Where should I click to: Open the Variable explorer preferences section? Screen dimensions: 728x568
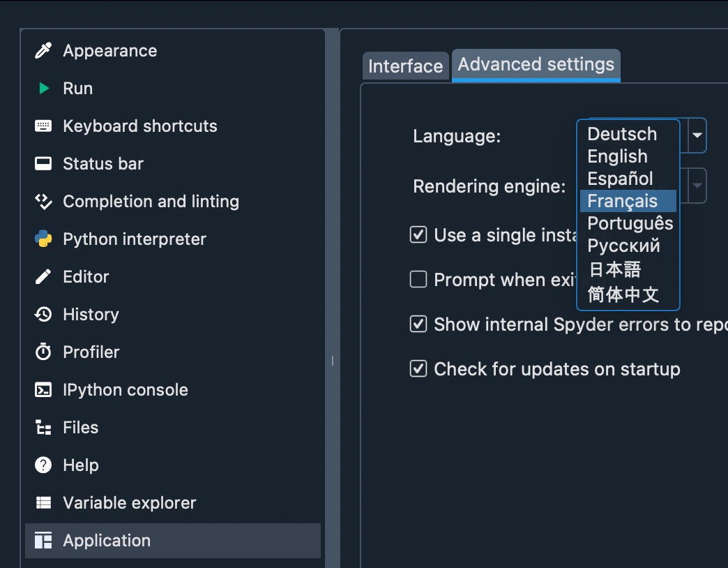tap(129, 503)
